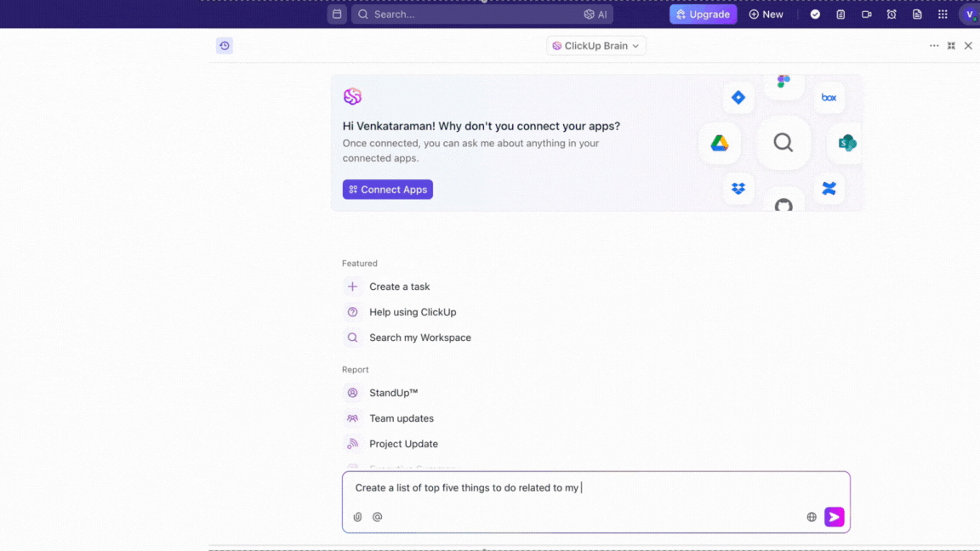Click the top Search field
The image size is (980, 551).
point(481,14)
